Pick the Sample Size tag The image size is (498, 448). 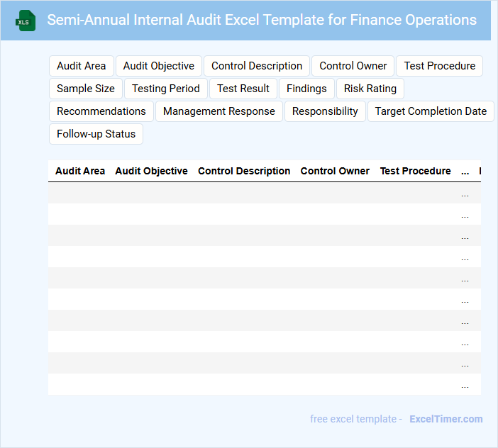point(86,89)
